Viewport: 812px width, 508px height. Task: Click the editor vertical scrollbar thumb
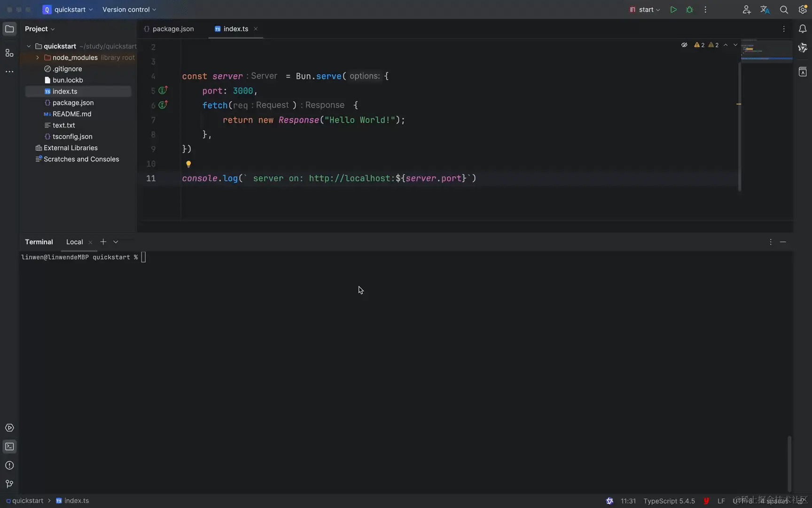pyautogui.click(x=740, y=127)
